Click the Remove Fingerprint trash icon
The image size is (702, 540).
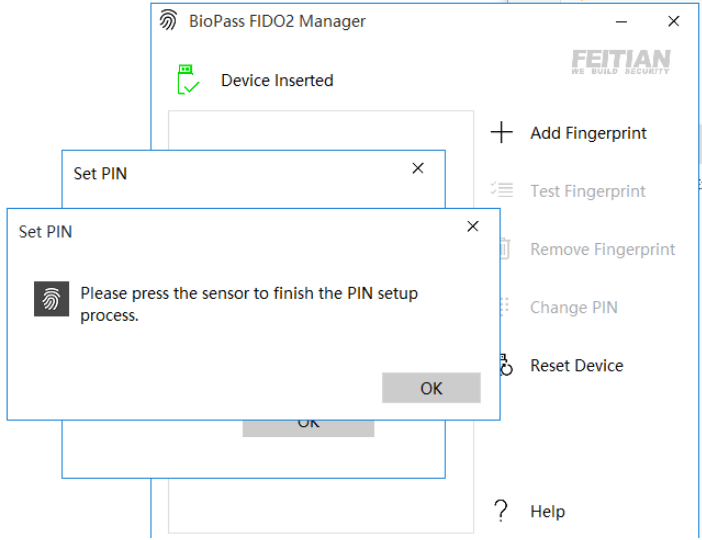tap(506, 249)
